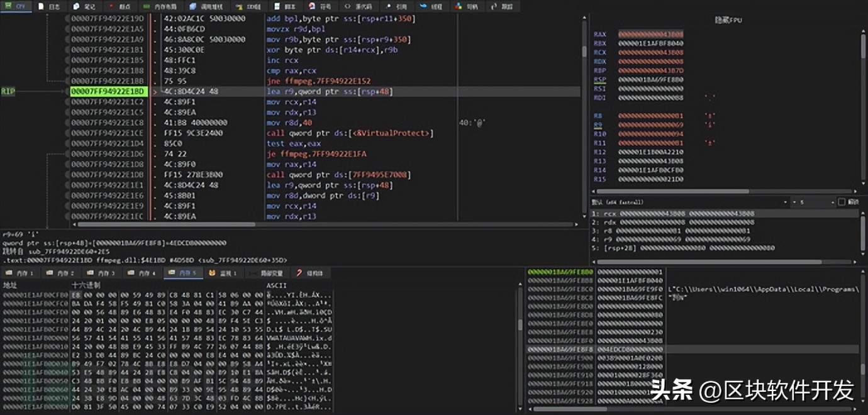The image size is (868, 415).
Task: Open the 日志 (Log) tab icon
Action: pyautogui.click(x=42, y=6)
